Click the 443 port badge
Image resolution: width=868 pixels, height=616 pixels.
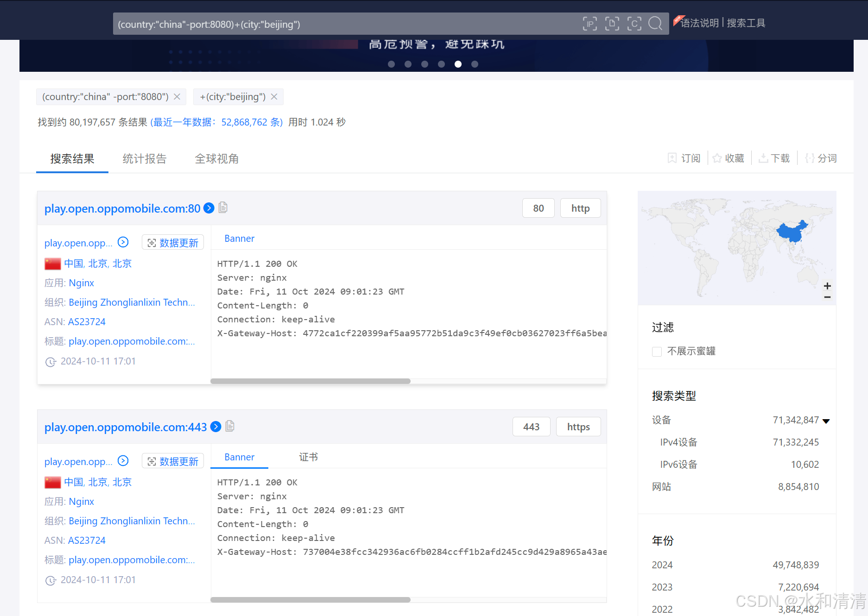[531, 427]
